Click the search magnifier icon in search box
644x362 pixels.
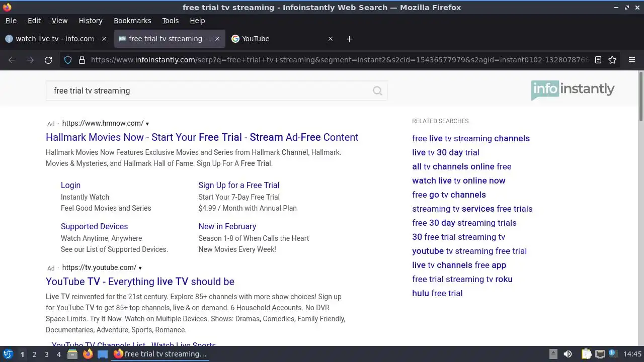tap(377, 91)
